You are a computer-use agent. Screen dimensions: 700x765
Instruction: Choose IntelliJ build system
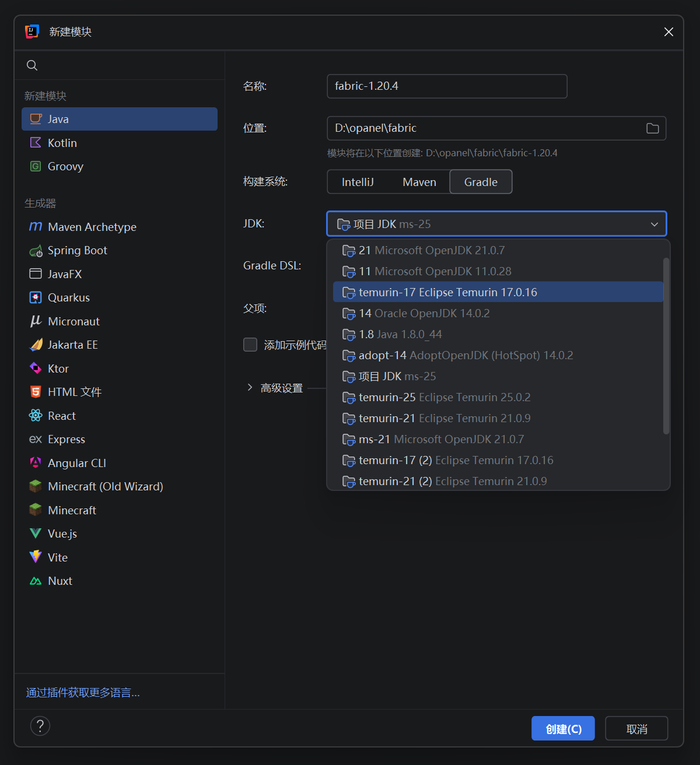(x=358, y=182)
